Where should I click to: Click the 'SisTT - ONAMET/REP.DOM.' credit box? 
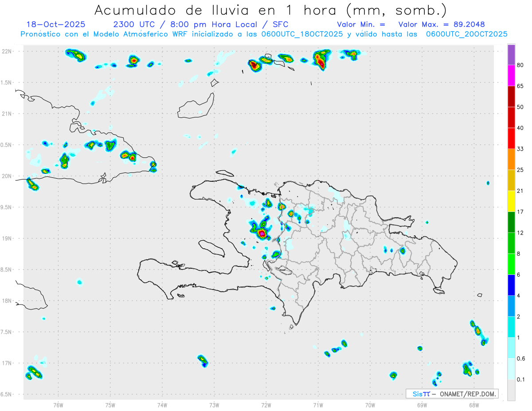pos(452,394)
